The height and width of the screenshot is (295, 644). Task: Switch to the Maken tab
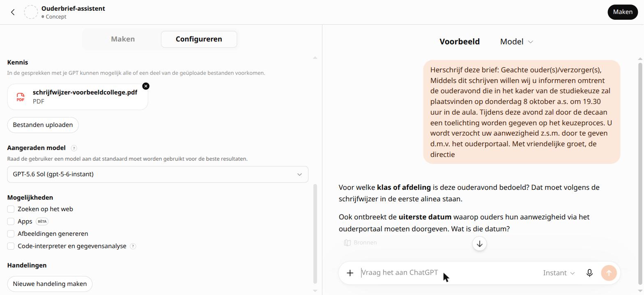click(123, 39)
